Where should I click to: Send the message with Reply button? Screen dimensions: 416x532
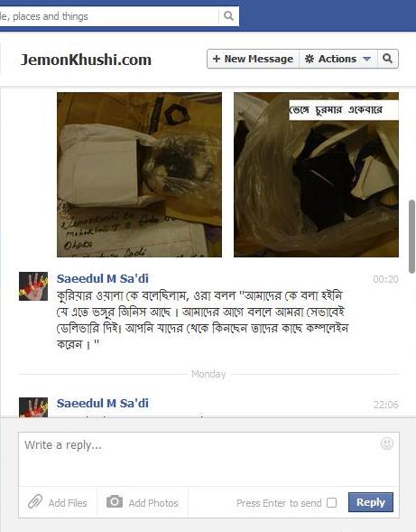click(x=371, y=502)
